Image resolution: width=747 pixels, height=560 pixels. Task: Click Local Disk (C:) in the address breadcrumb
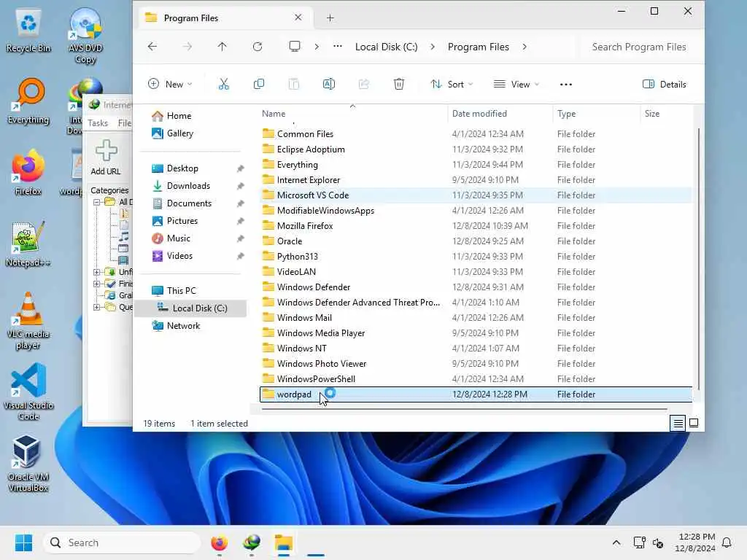click(x=387, y=47)
